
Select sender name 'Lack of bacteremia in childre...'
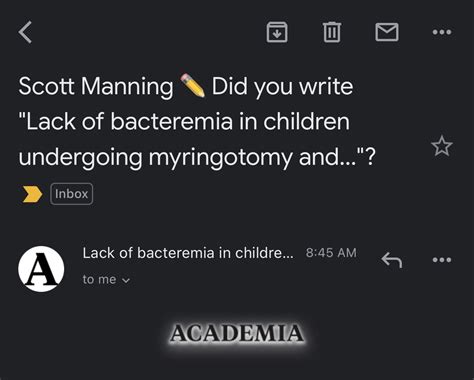188,253
